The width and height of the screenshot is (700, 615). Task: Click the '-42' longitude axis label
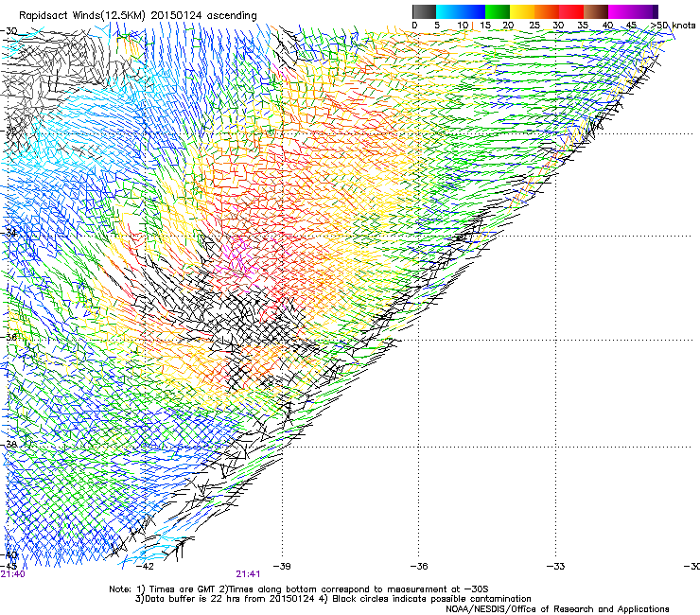(x=145, y=567)
